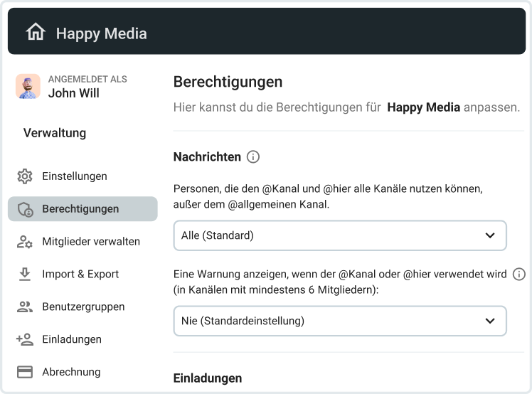532x394 pixels.
Task: Click the Verwaltung sidebar heading
Action: (x=55, y=133)
